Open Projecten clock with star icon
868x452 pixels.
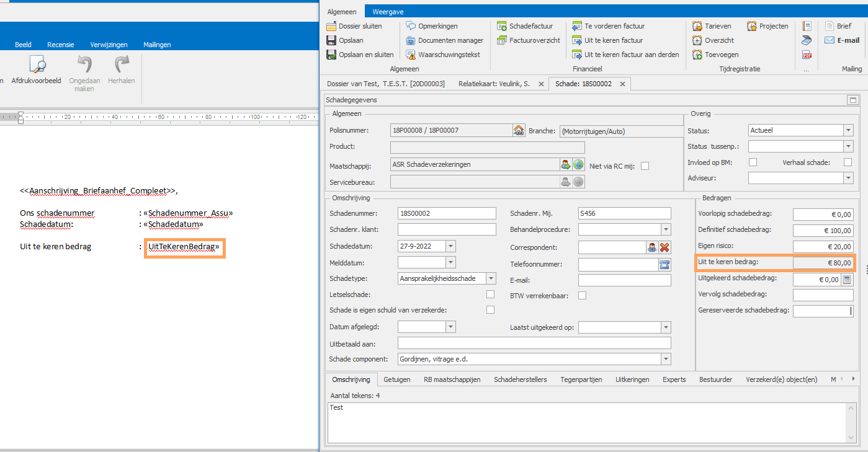752,26
